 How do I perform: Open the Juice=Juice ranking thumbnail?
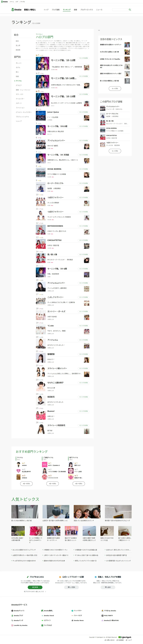(41, 115)
